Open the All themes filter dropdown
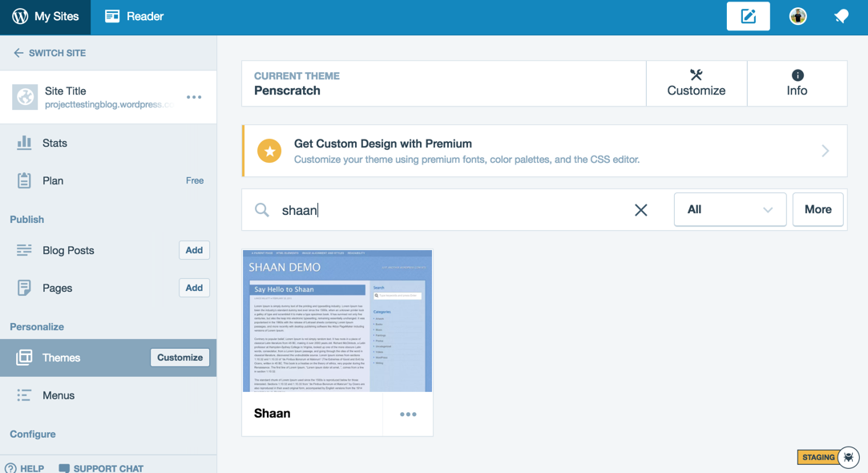 730,209
